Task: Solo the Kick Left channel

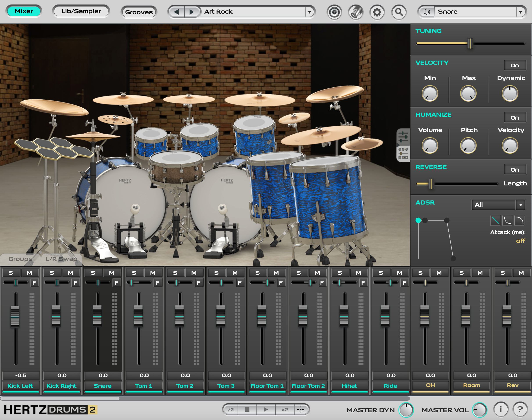Action: point(11,273)
